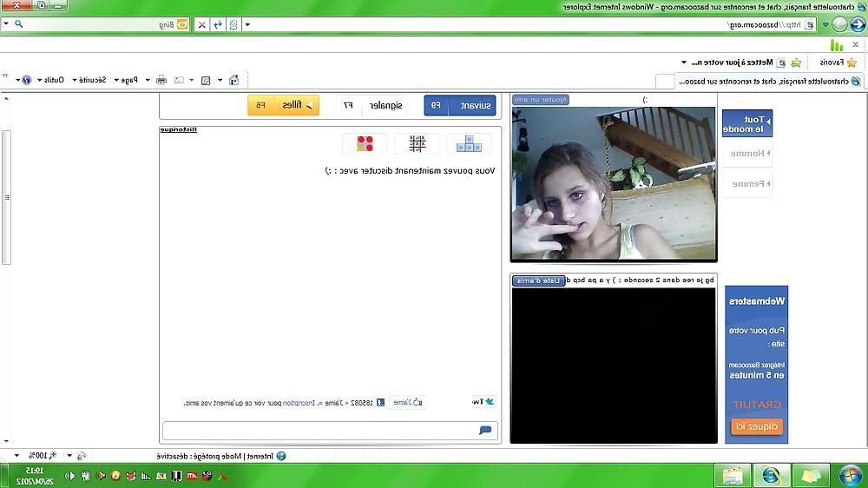Click the ATI tray icon

(x=192, y=476)
